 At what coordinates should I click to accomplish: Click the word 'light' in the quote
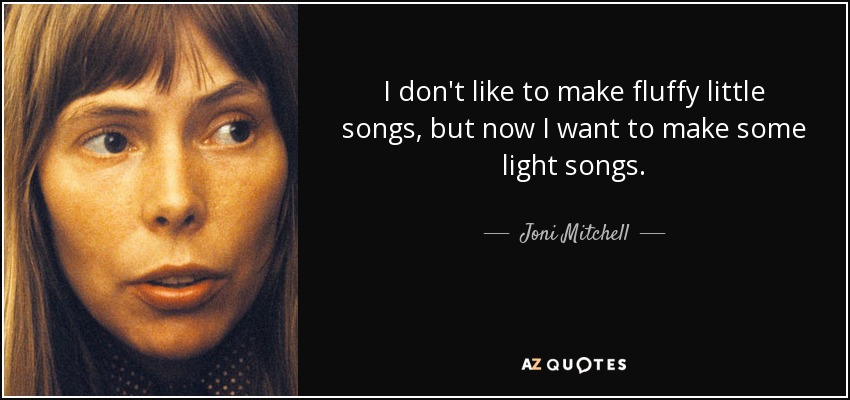(x=530, y=166)
